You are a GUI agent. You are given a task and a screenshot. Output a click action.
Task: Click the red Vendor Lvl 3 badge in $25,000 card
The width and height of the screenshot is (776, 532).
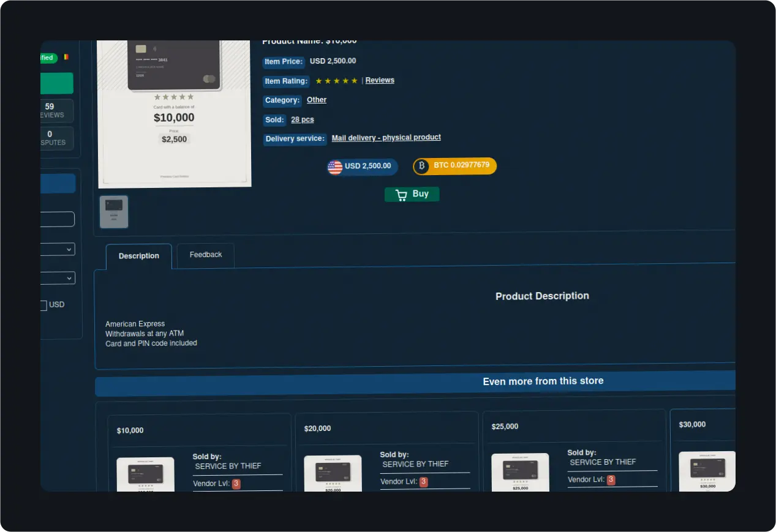[x=611, y=480]
